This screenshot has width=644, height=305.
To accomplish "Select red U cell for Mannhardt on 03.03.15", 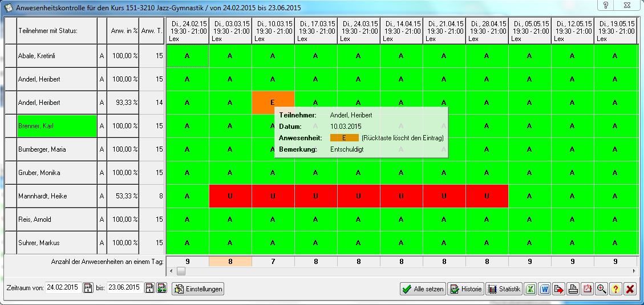I will pos(230,196).
